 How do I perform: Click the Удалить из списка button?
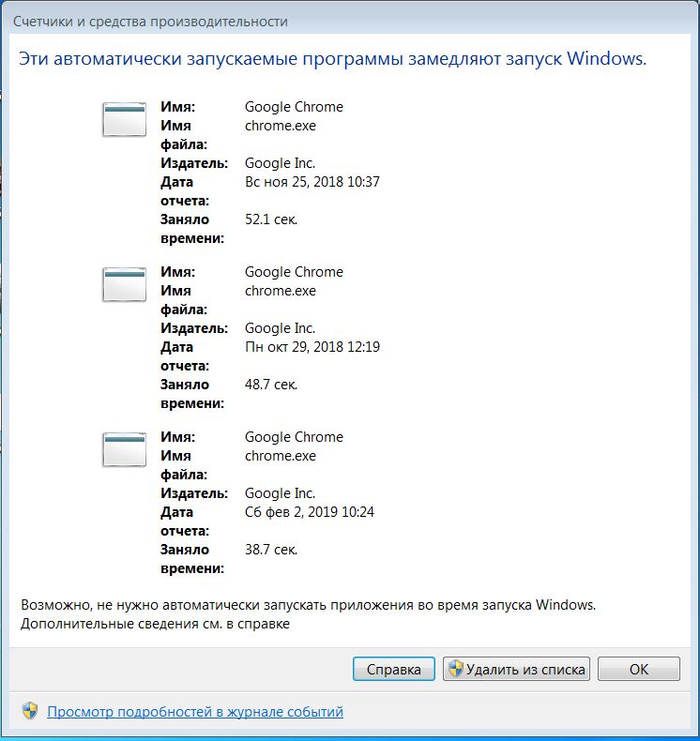(x=516, y=669)
